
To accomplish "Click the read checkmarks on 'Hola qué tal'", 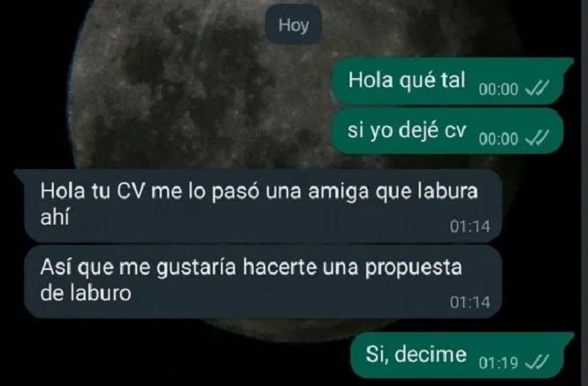I will (537, 89).
